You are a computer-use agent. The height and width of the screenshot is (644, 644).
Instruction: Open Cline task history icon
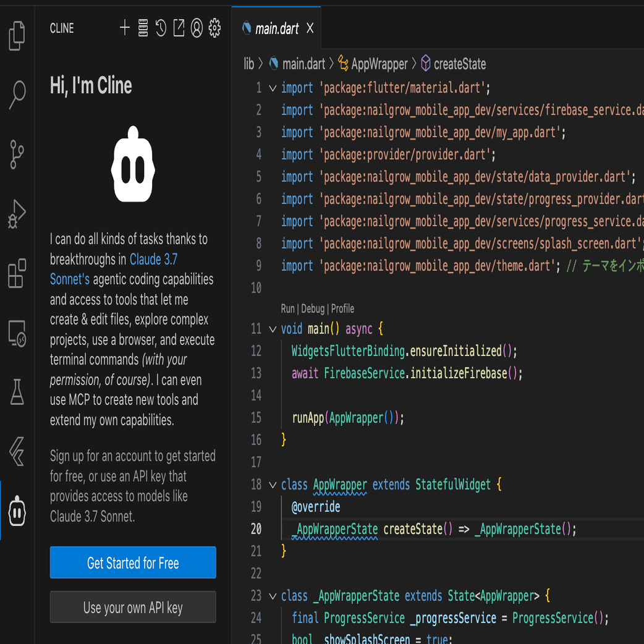tap(161, 28)
